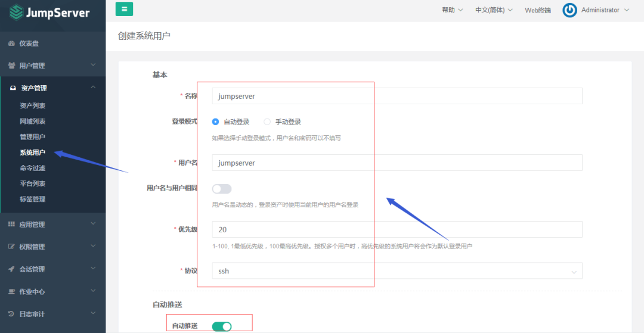Viewport: 644px width, 333px height.
Task: Select the 自动登录 radio button
Action: point(216,122)
